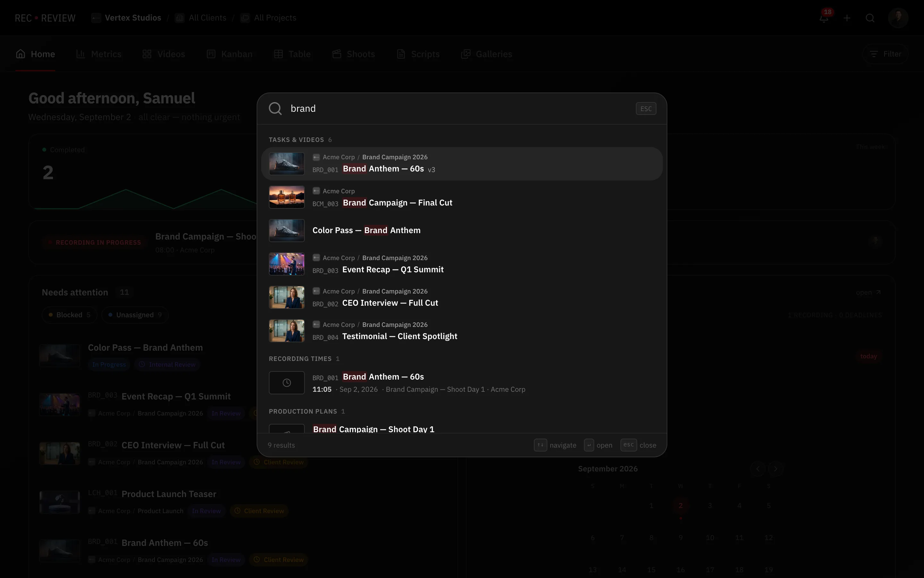
Task: Switch to the Galleries tab
Action: (486, 54)
